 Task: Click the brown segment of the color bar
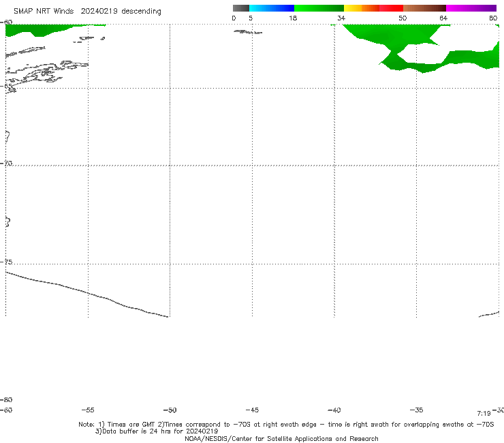click(x=424, y=8)
